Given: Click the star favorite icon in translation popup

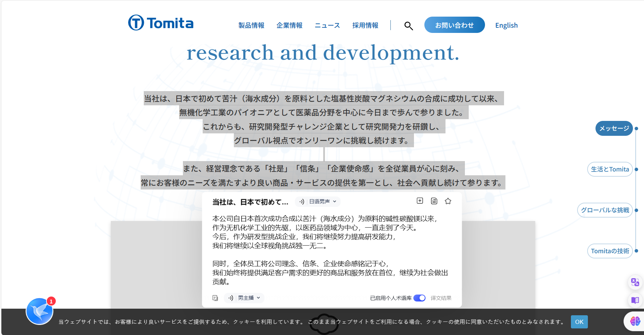Looking at the screenshot, I should coord(448,201).
